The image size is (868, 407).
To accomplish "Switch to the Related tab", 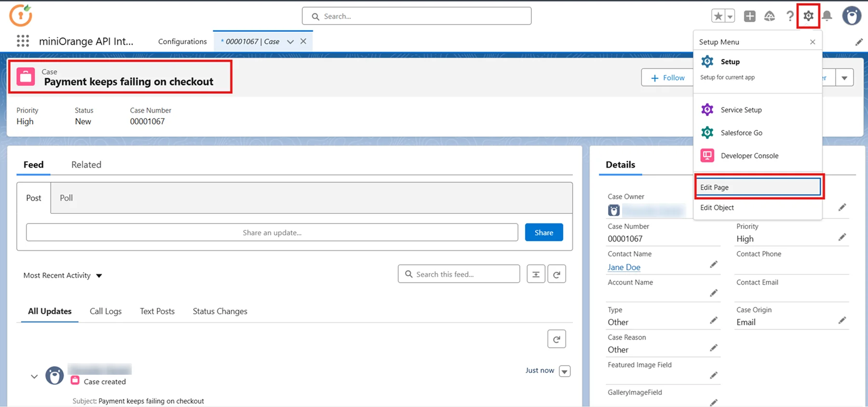I will 86,165.
